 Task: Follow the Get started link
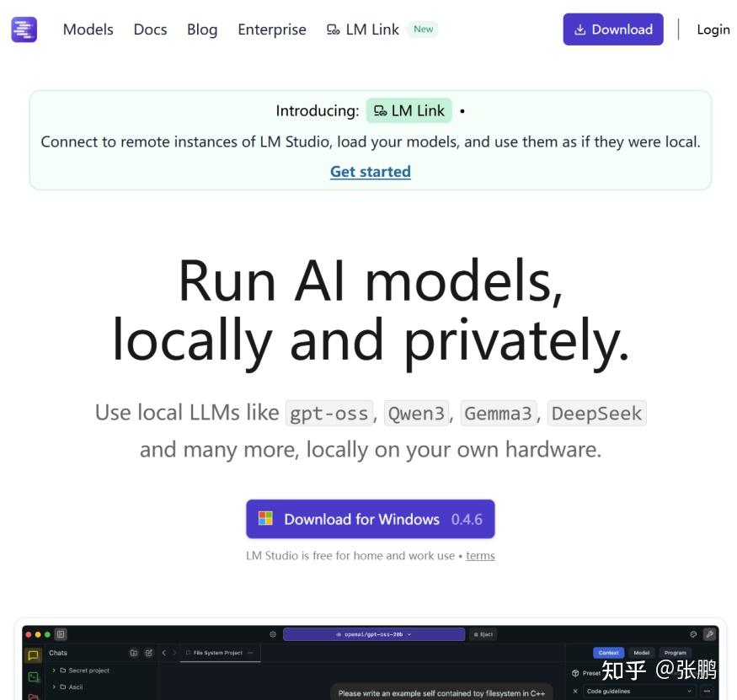371,172
